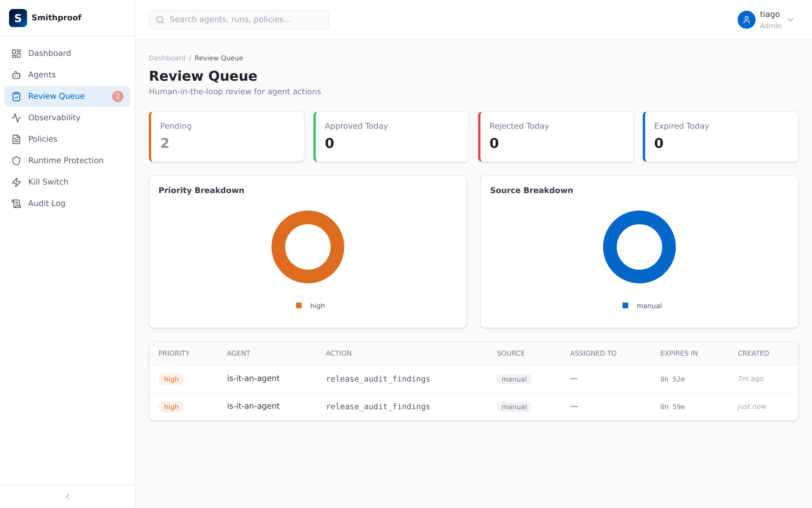Open the Pending stat card
Viewport: 812px width, 508px height.
click(x=226, y=137)
